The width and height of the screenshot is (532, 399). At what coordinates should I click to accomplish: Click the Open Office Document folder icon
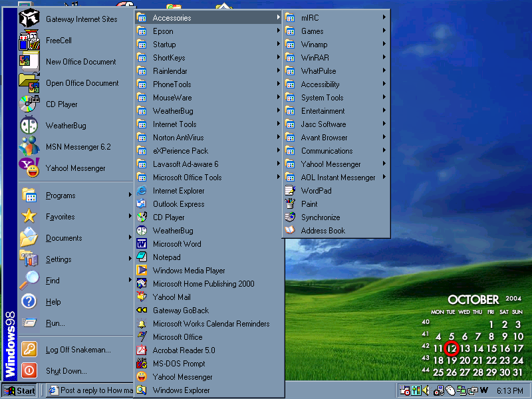29,82
